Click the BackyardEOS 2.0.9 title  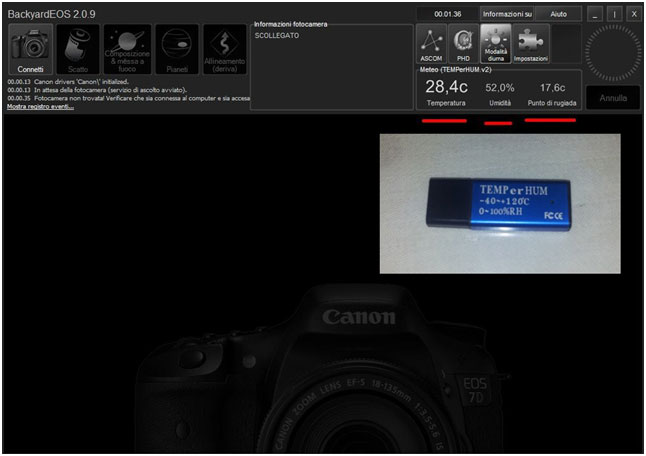51,14
